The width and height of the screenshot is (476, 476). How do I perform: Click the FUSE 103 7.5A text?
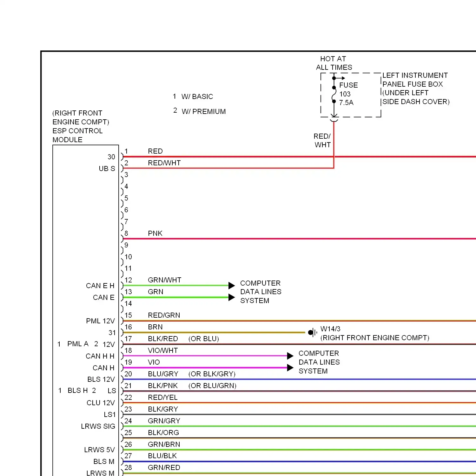[x=348, y=94]
